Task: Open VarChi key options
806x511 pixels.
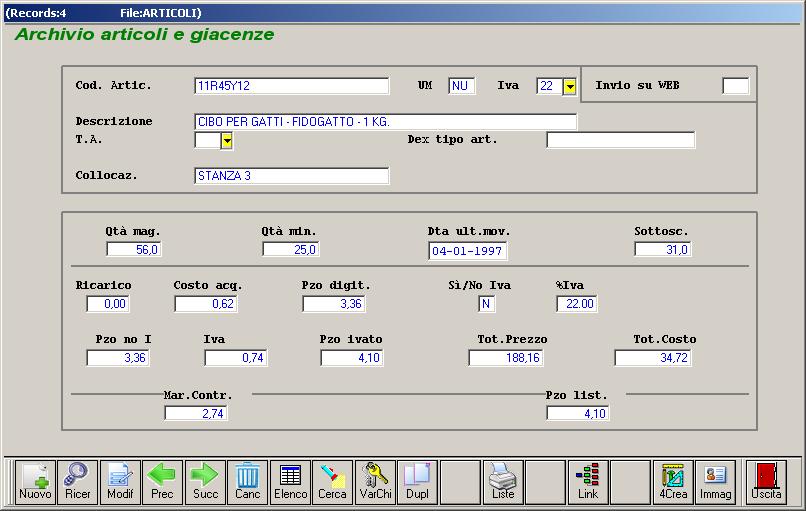Action: point(375,482)
